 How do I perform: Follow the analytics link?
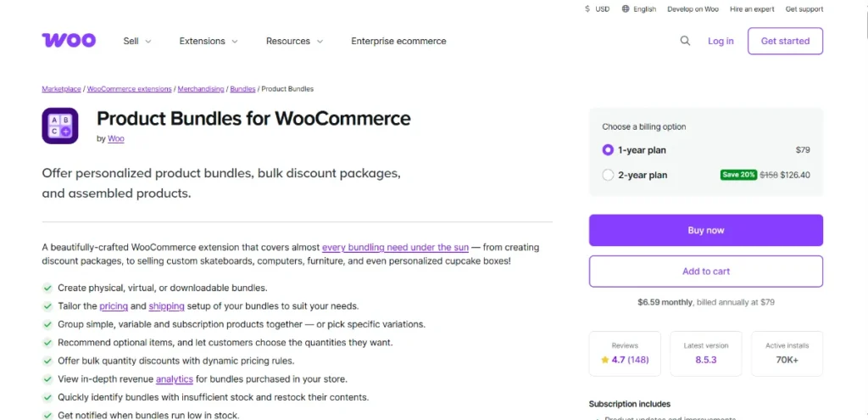(175, 379)
